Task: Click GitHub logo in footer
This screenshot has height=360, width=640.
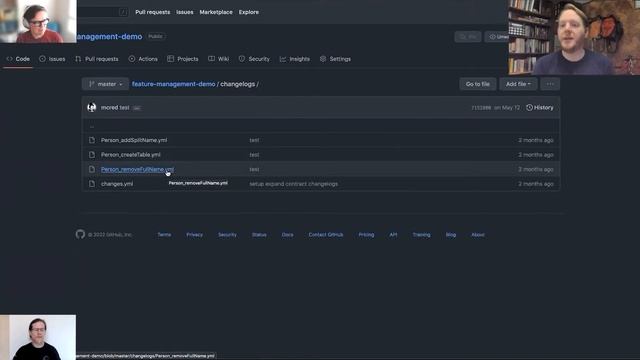Action: tap(80, 234)
